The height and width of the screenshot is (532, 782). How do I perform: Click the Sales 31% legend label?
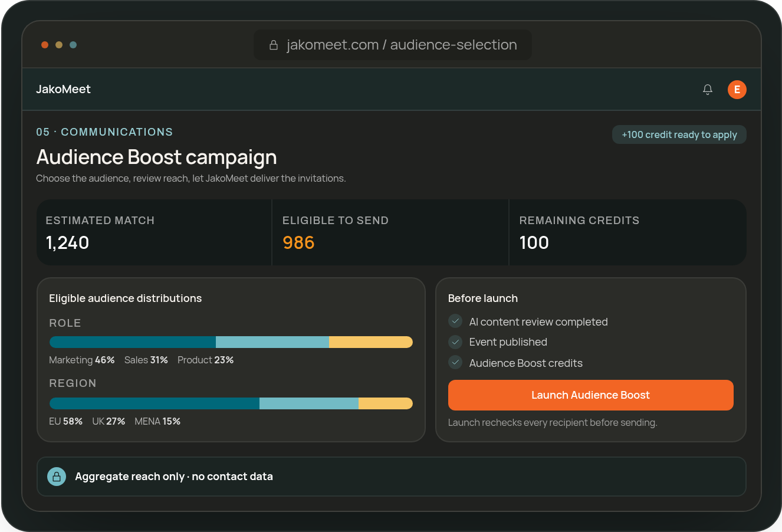(146, 360)
